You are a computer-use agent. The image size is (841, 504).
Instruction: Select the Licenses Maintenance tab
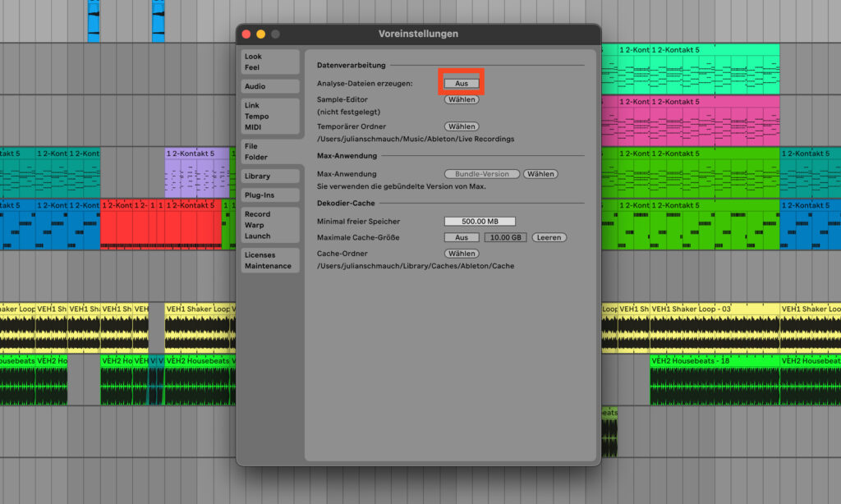coord(270,260)
